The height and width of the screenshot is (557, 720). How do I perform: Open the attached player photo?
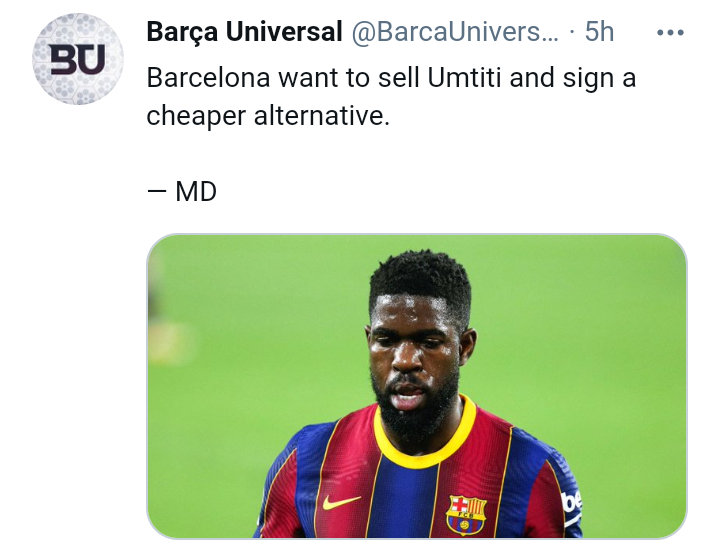click(x=417, y=386)
